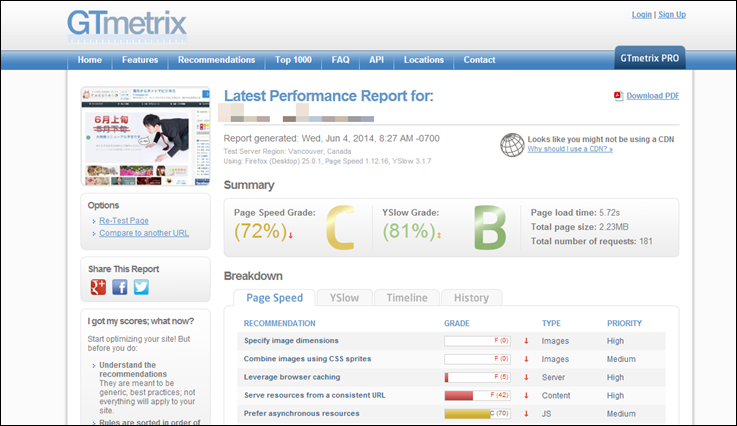The height and width of the screenshot is (426, 737).
Task: Click the Google+ share icon
Action: pos(98,287)
